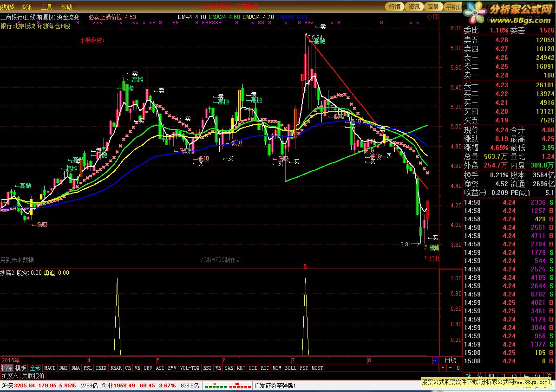
Task: Select the VOL-TDX indicator tab
Action: click(x=190, y=368)
